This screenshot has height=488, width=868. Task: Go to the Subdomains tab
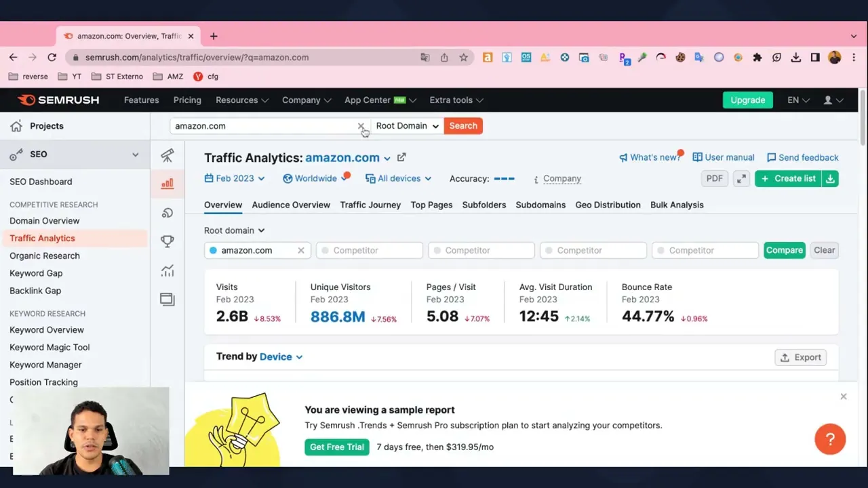click(540, 205)
